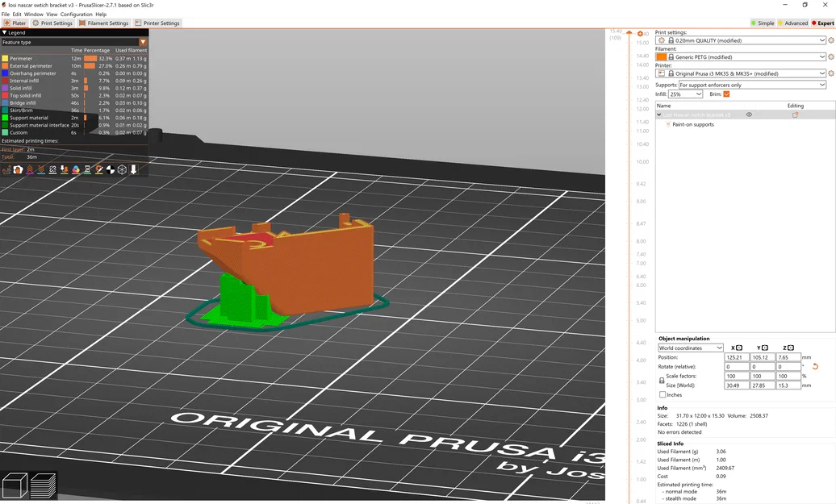This screenshot has height=504, width=836.
Task: Open Supports dropdown
Action: tap(752, 85)
